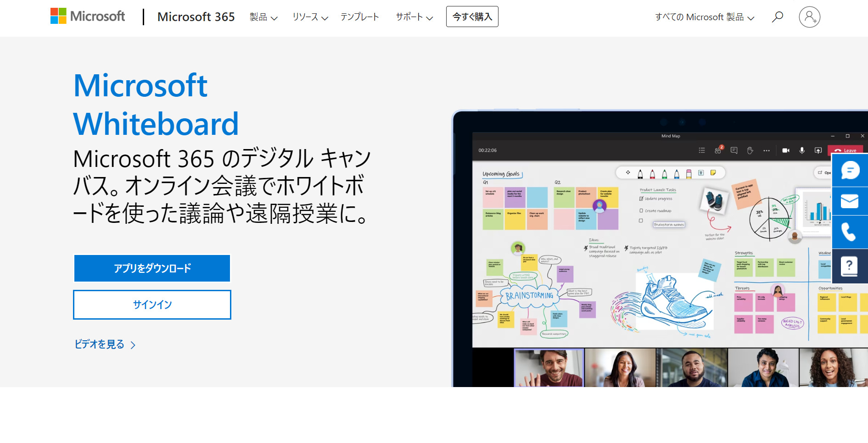Open the meeting chat panel
This screenshot has height=443, width=868.
tap(734, 150)
